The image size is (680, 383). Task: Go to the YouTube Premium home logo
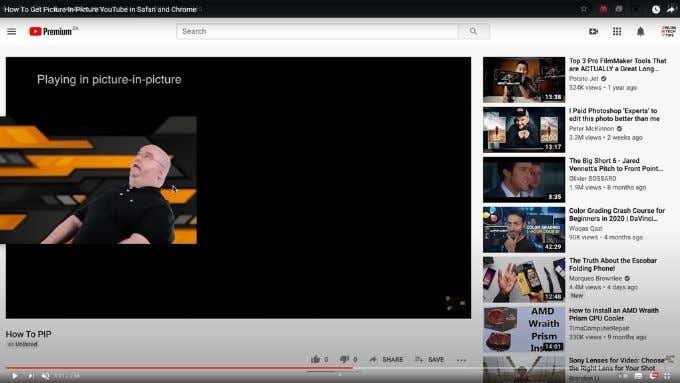(53, 31)
